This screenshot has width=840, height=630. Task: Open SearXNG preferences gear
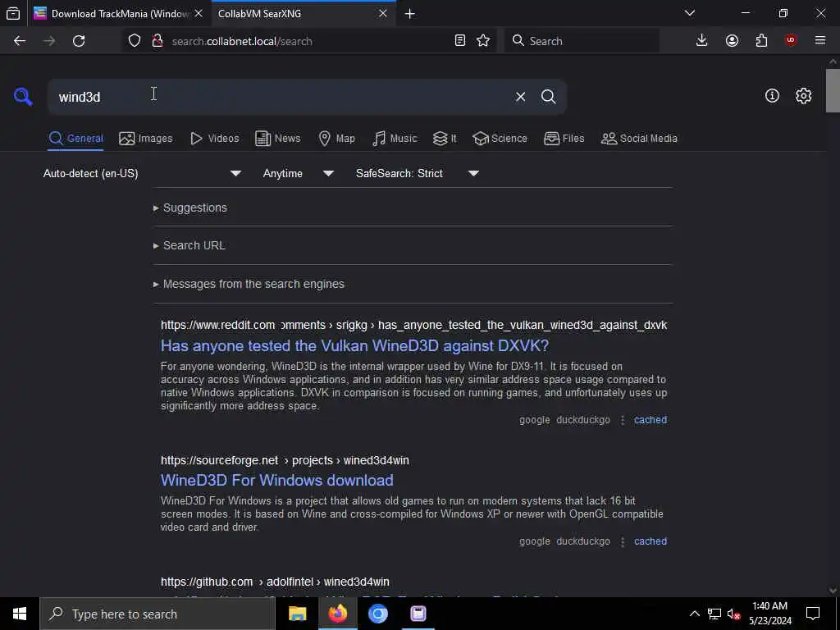click(x=803, y=96)
